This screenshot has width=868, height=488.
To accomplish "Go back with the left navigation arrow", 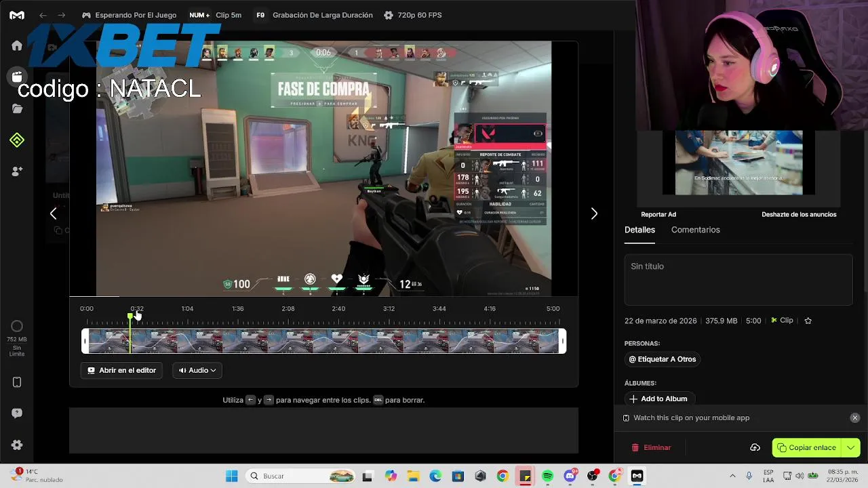I will (43, 15).
